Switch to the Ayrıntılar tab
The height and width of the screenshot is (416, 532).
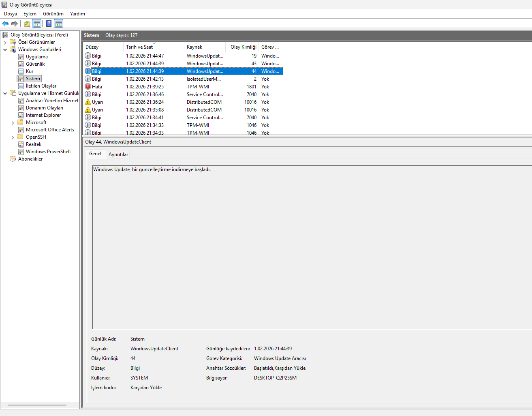(118, 154)
